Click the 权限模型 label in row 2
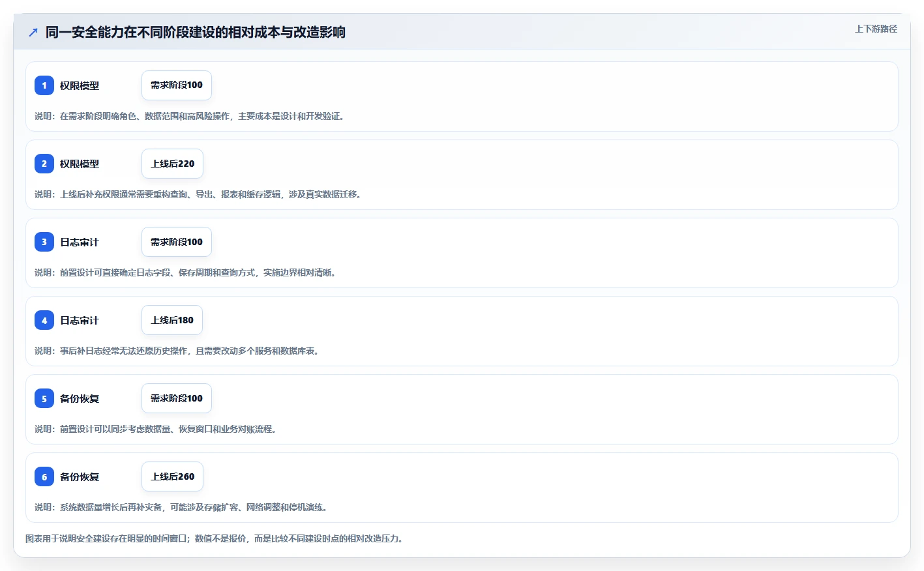 tap(80, 164)
